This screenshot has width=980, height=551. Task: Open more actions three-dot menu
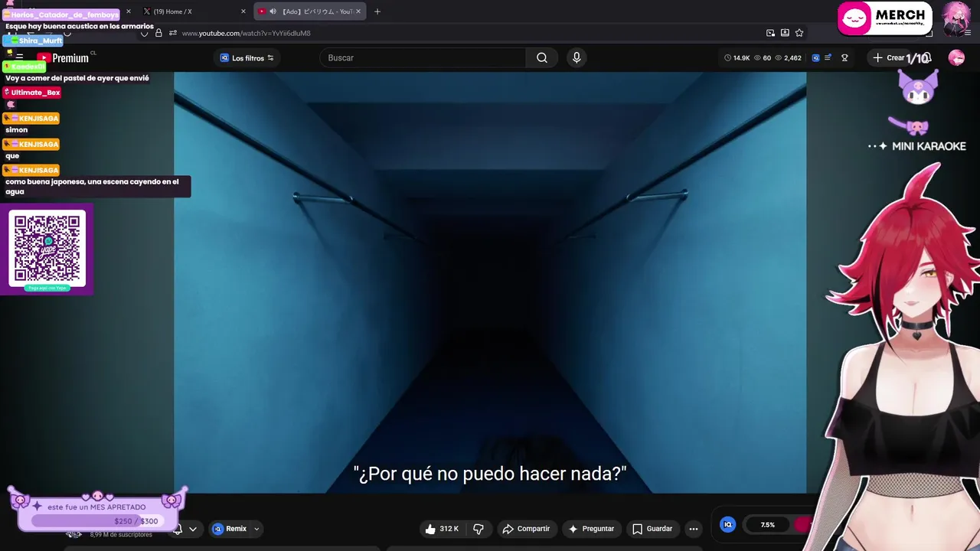[x=694, y=529]
